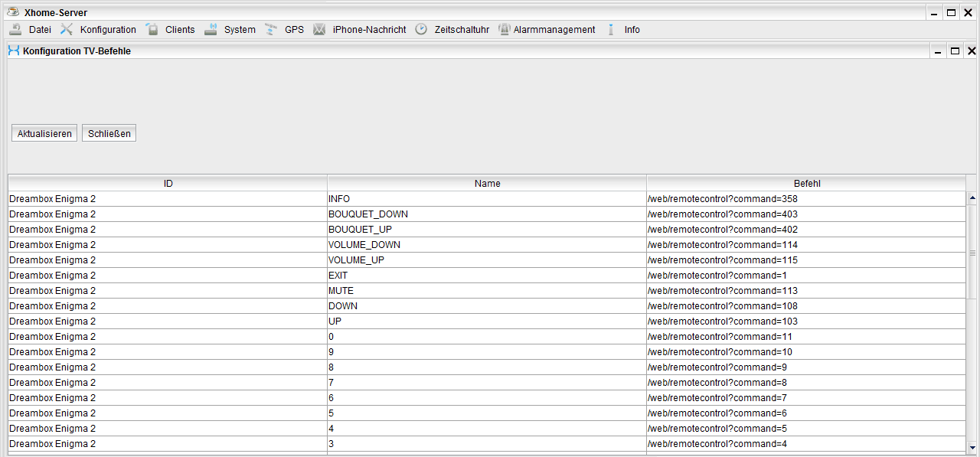Click the Clients icon in menu bar
This screenshot has height=457, width=980.
point(152,30)
